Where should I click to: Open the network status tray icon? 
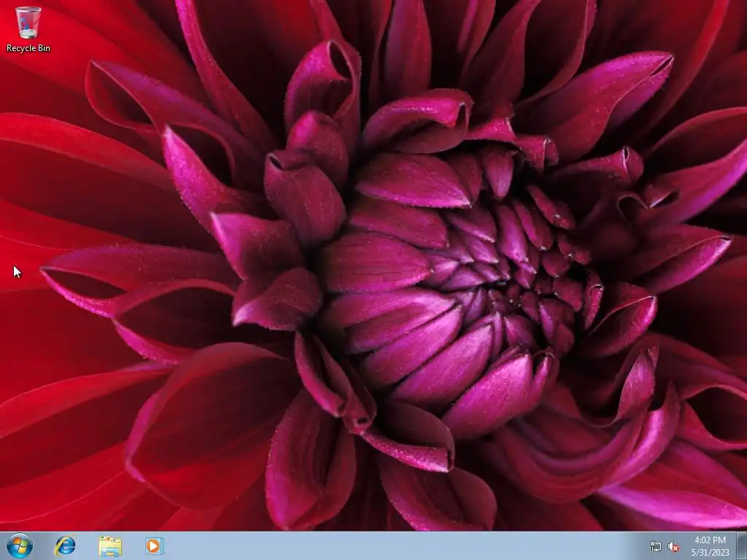(656, 546)
